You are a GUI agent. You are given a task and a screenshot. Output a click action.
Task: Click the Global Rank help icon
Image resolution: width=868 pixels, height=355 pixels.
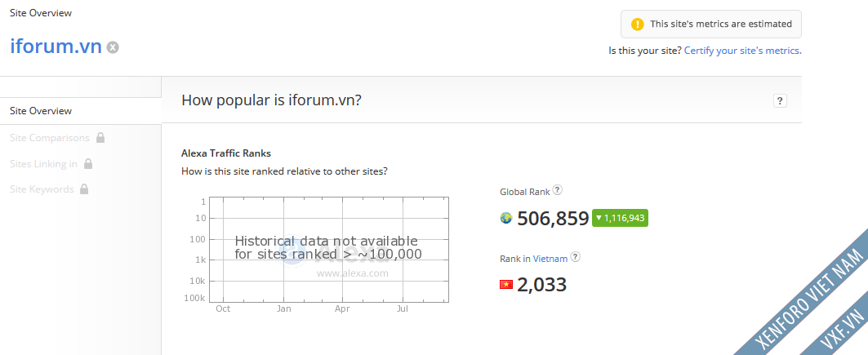(558, 190)
